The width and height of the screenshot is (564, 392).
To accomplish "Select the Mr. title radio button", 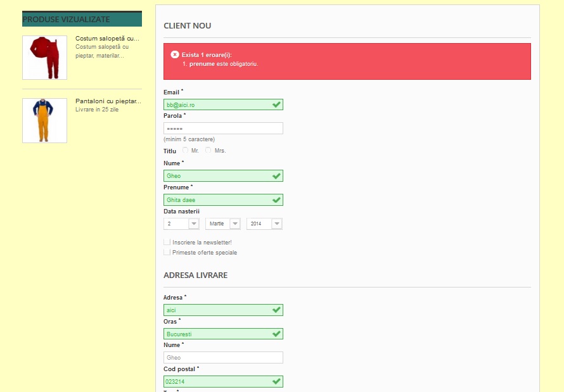I will click(x=185, y=150).
